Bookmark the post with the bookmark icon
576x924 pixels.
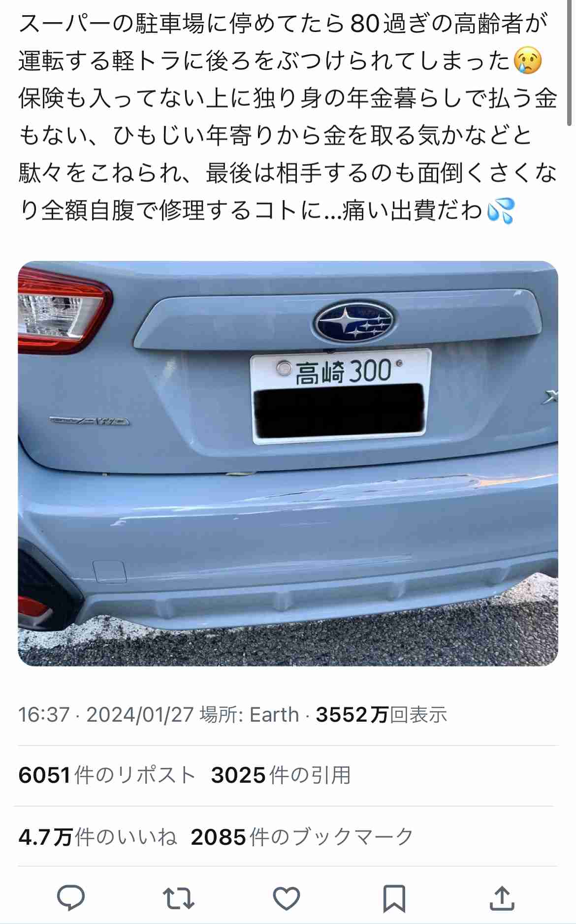pos(394,898)
